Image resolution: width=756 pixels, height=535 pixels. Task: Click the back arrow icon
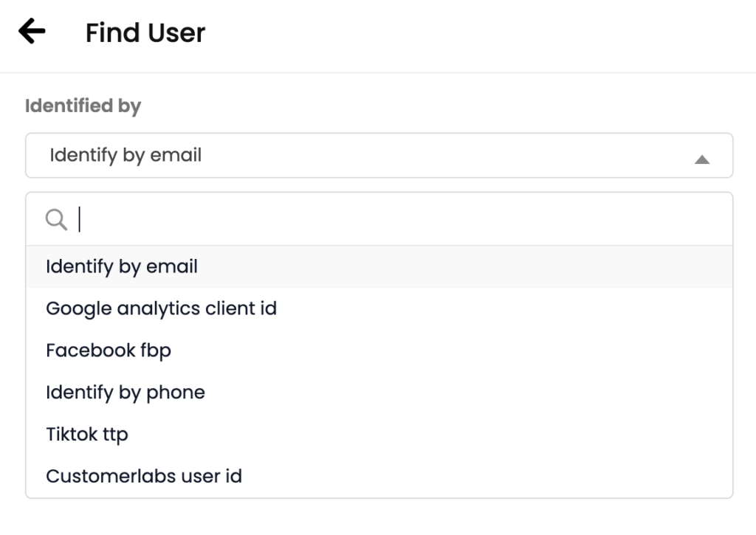(x=32, y=32)
